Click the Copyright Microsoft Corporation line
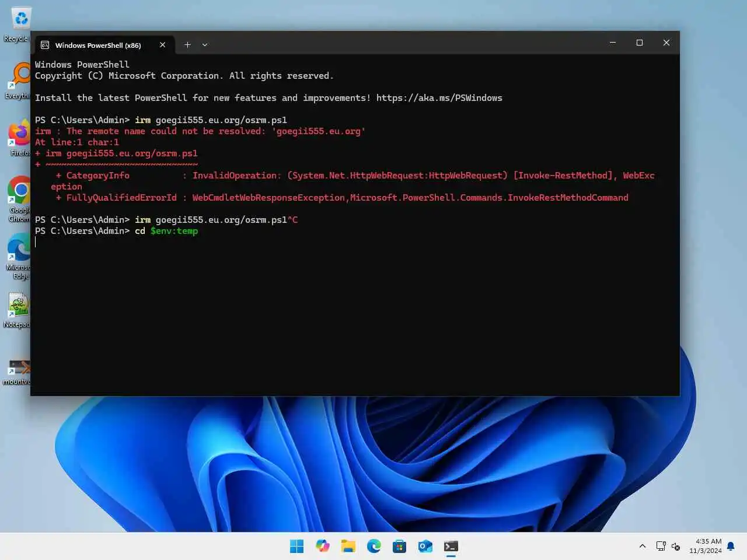The height and width of the screenshot is (560, 747). tap(184, 76)
